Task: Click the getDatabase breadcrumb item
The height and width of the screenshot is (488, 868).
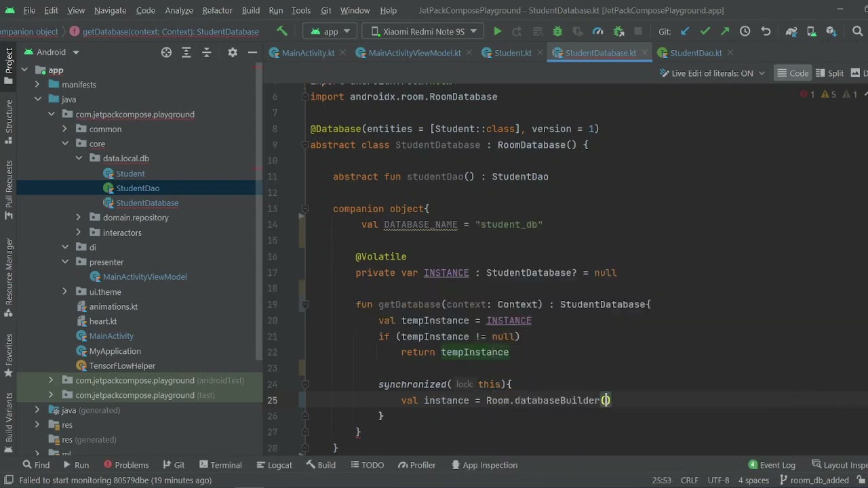Action: point(170,32)
